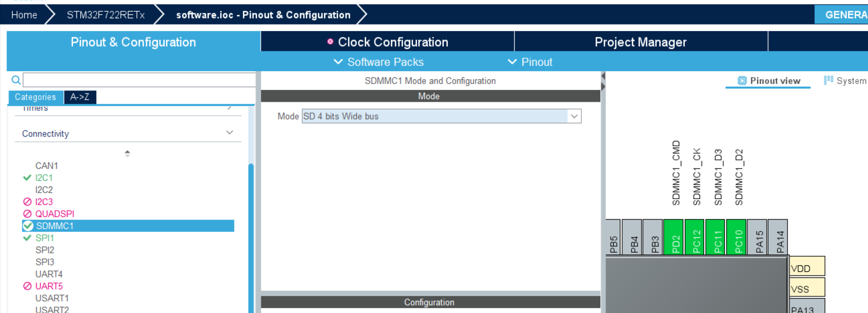Select I2C1 in the Connectivity list

(44, 178)
